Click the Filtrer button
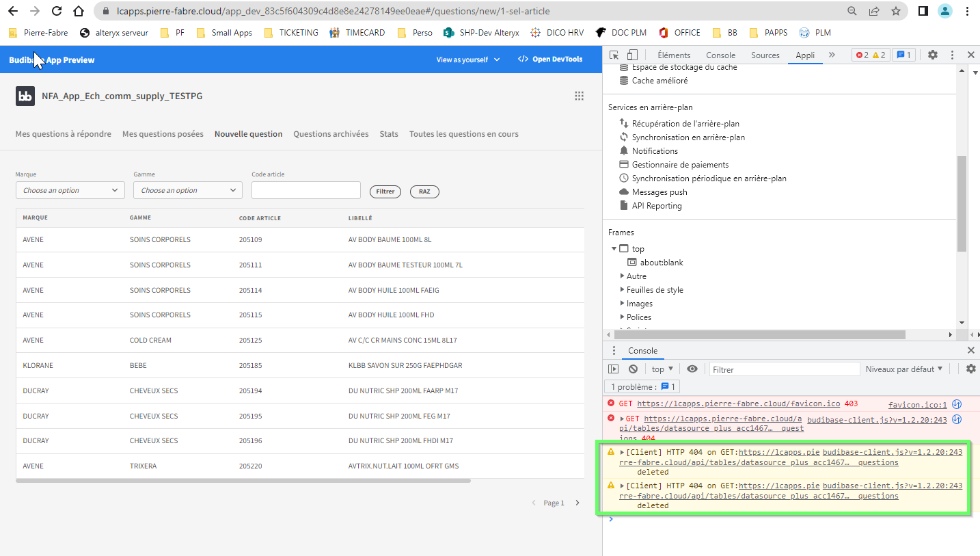Viewport: 980px width, 556px height. coord(385,191)
